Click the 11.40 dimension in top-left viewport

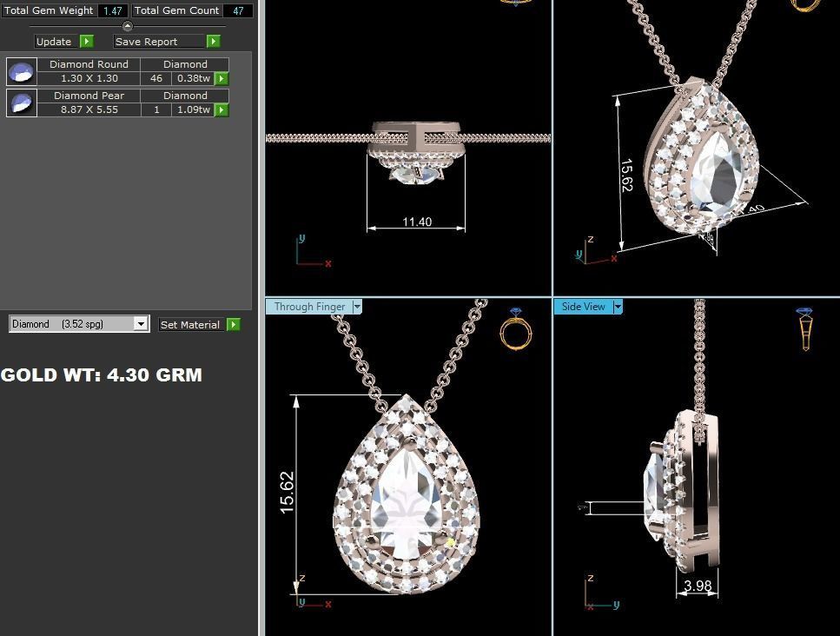tap(417, 222)
